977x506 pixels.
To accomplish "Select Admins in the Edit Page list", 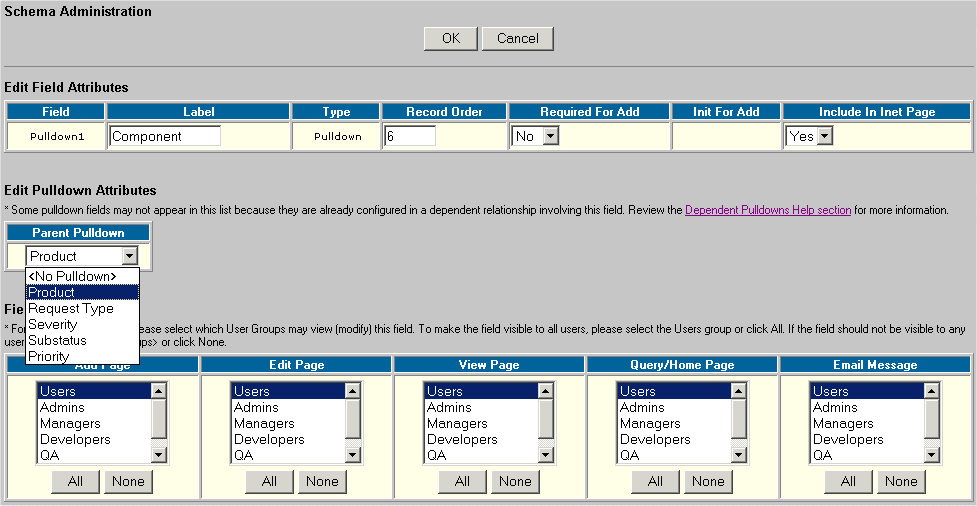I will (257, 407).
